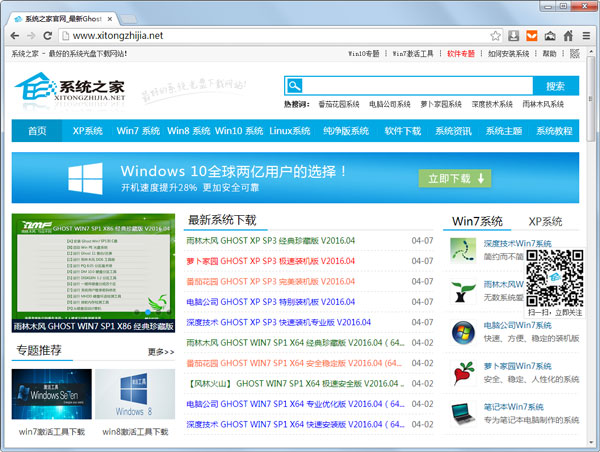The image size is (600, 452).
Task: Click the page vertical scrollbar thumb
Action: click(591, 100)
